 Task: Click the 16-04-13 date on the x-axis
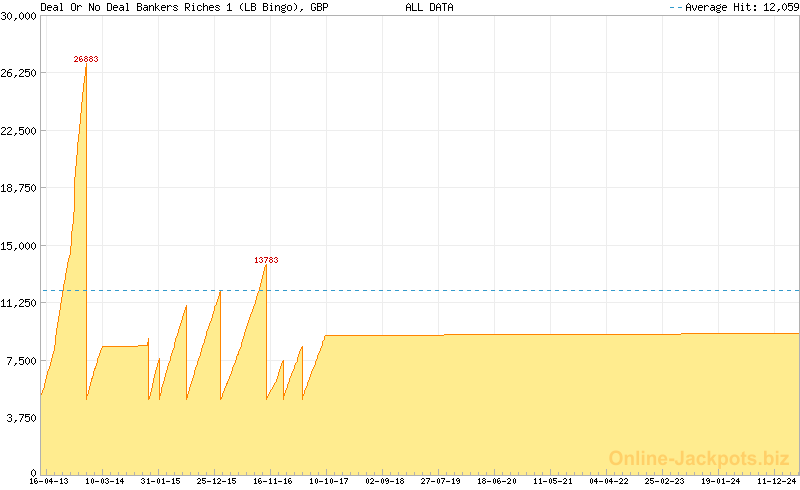(x=49, y=481)
